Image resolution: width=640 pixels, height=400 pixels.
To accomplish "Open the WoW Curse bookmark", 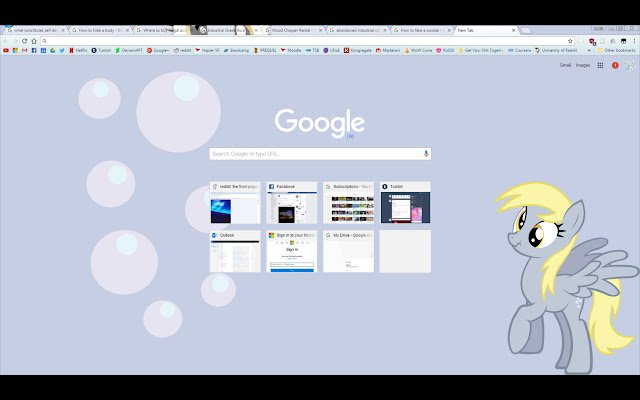I will (x=418, y=51).
